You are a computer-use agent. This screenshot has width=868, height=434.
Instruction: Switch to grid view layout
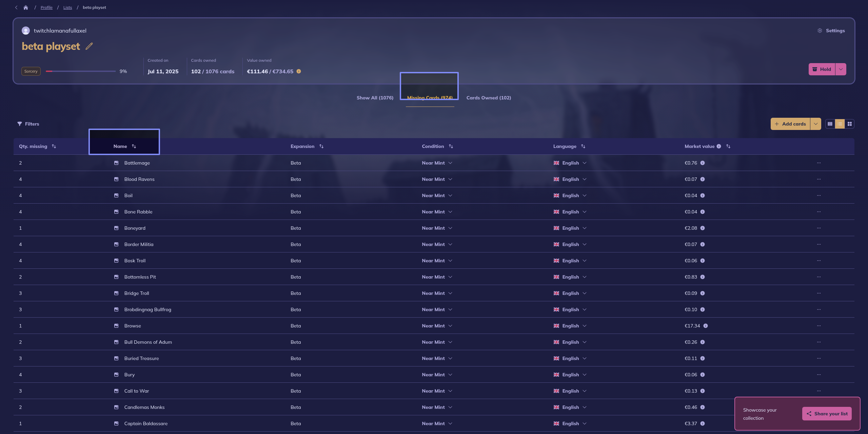coord(850,124)
